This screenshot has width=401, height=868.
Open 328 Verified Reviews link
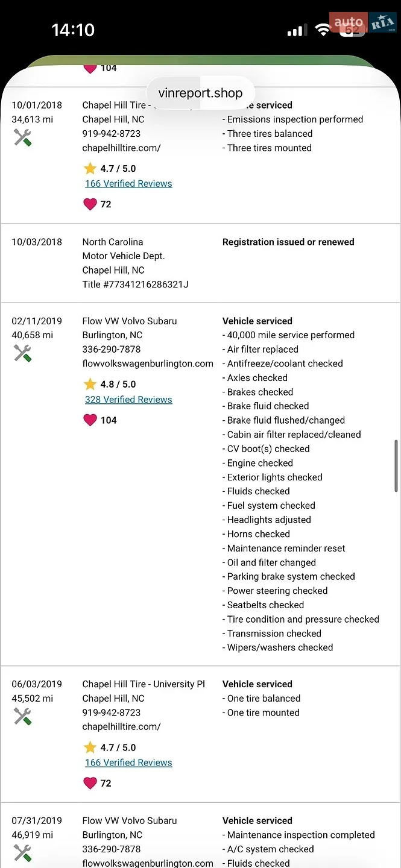pyautogui.click(x=128, y=400)
